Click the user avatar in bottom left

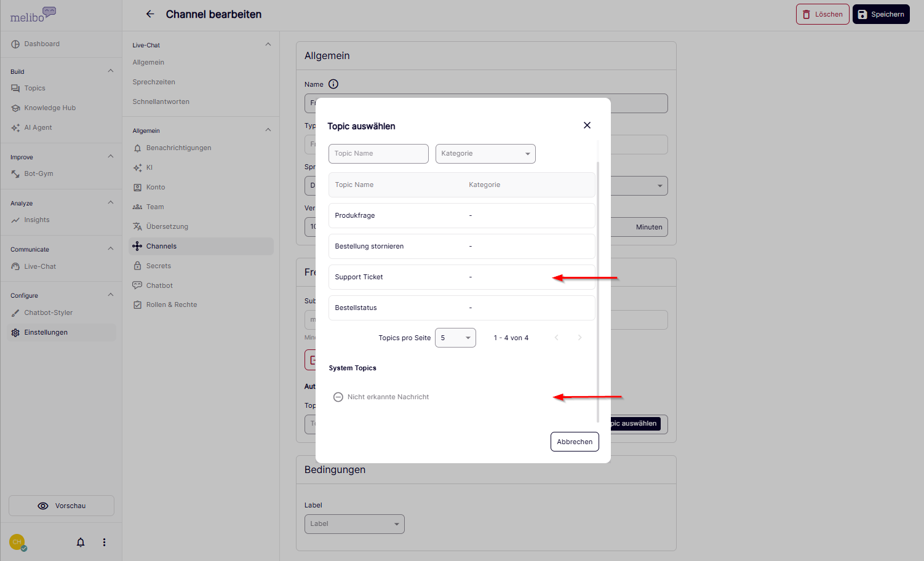coord(17,542)
